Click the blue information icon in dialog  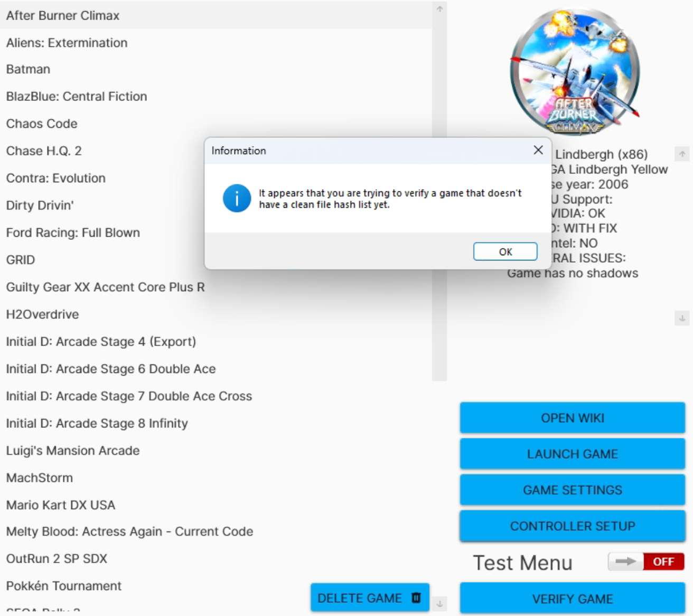tap(237, 199)
